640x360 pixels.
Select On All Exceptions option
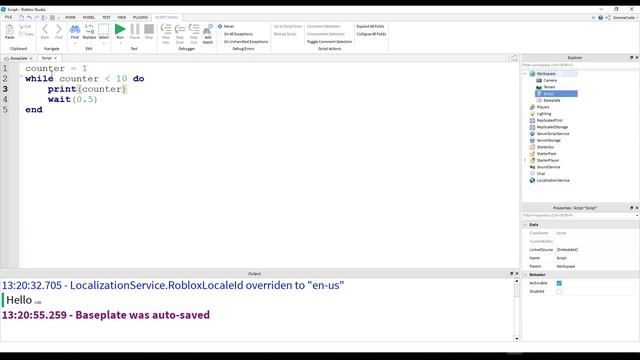tap(236, 34)
